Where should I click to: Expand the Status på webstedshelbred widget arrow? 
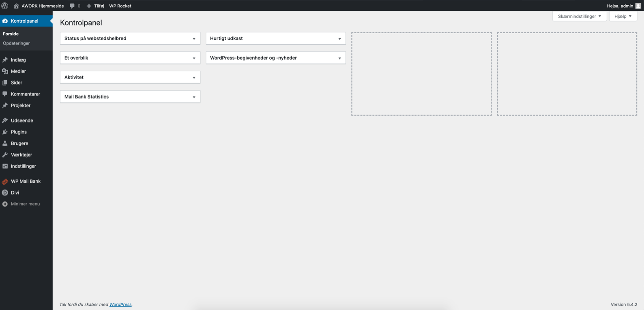(x=194, y=38)
